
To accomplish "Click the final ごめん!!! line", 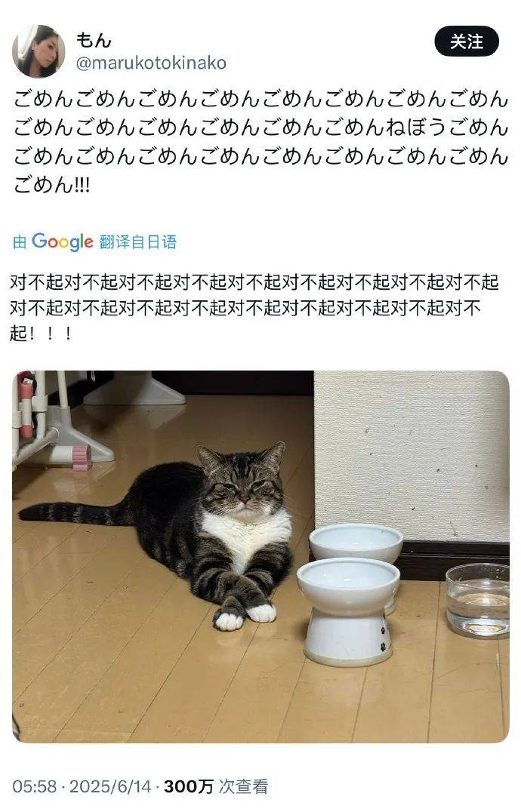I will (52, 184).
